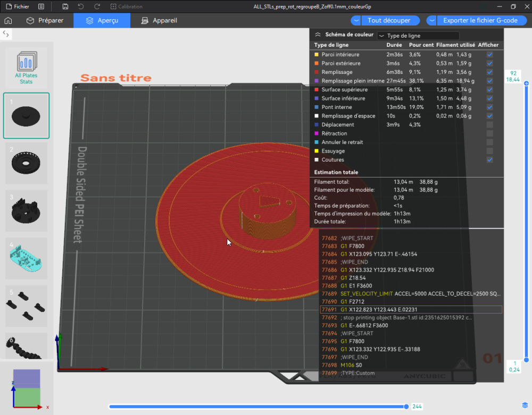Click the Durée column header

point(394,45)
